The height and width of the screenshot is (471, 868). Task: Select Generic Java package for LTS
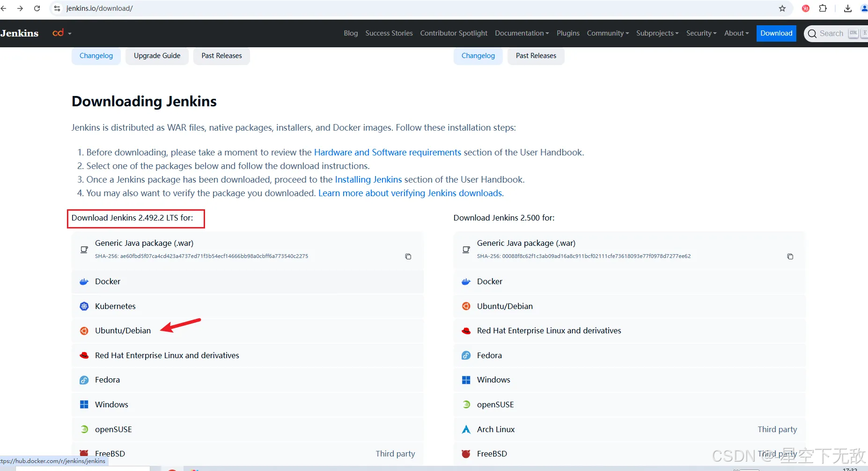(248, 250)
